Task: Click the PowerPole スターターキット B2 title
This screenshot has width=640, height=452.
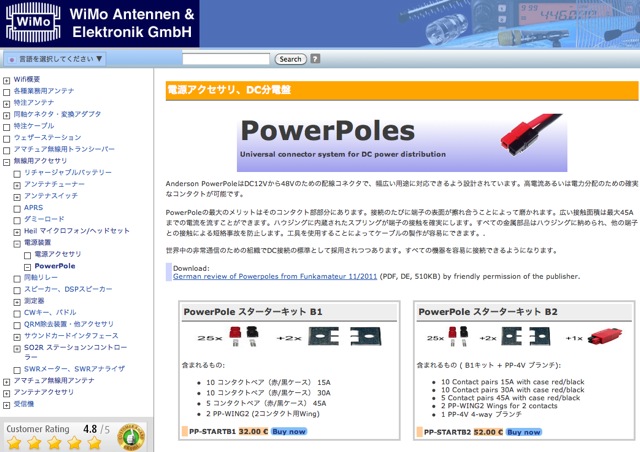Action: (488, 312)
